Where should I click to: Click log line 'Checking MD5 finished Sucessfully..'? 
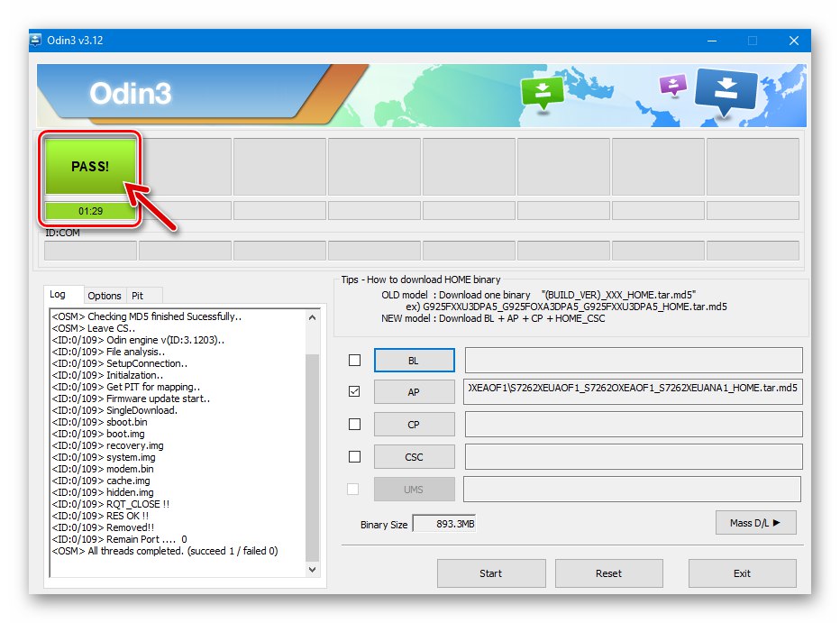pyautogui.click(x=146, y=316)
